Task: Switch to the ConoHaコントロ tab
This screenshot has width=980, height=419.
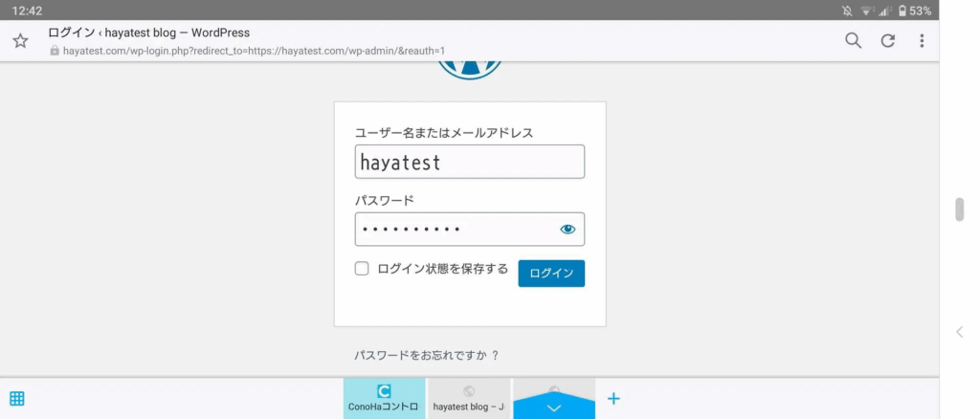Action: pyautogui.click(x=384, y=398)
